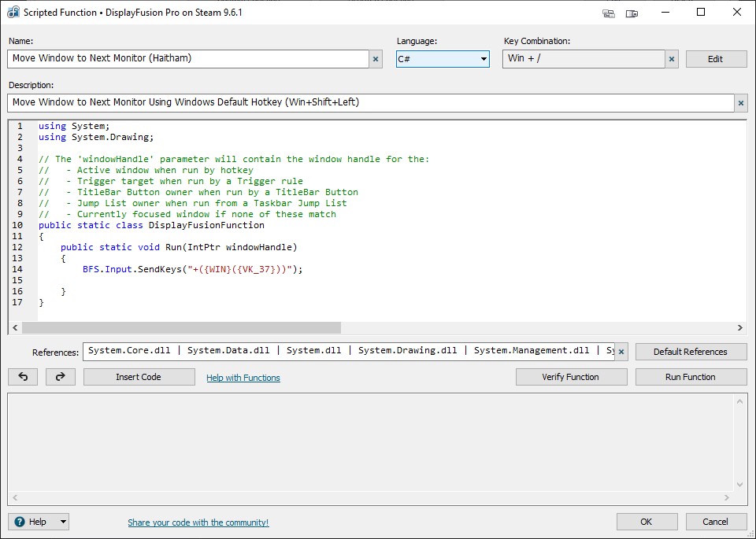Expand the Help button dropdown menu
The height and width of the screenshot is (539, 756).
click(x=63, y=522)
